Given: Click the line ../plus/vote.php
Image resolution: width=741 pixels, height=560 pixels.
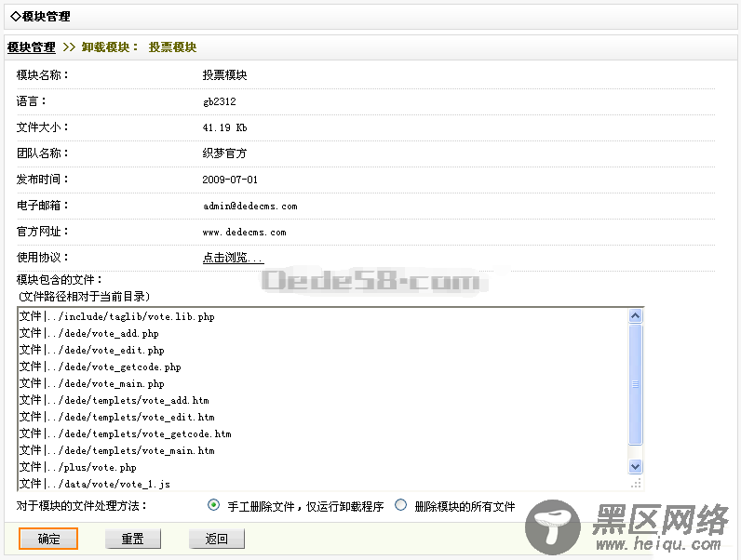Looking at the screenshot, I should coord(77,467).
